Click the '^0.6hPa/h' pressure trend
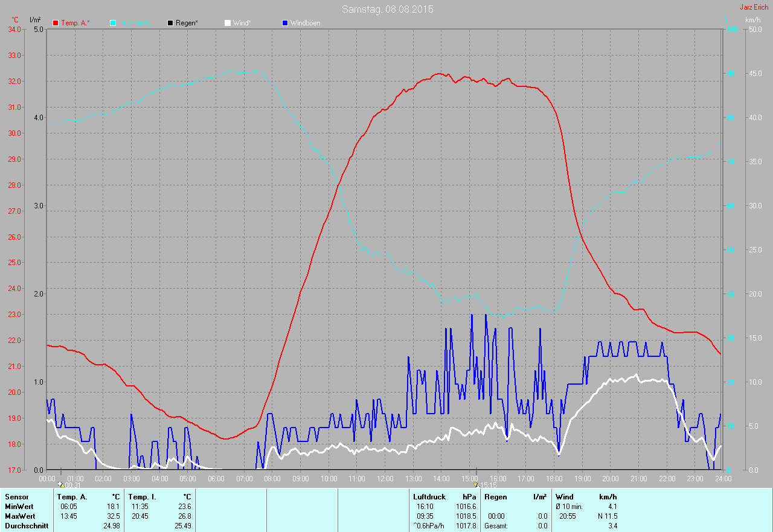773x532 pixels. pyautogui.click(x=429, y=526)
